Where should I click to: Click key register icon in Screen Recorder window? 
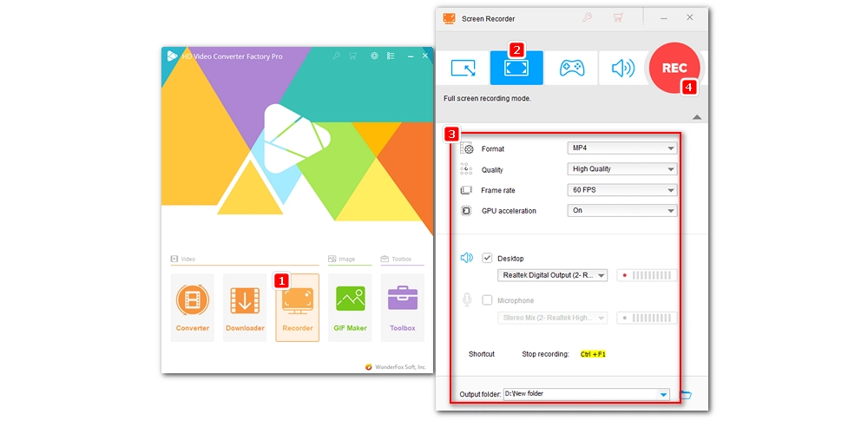pos(588,17)
